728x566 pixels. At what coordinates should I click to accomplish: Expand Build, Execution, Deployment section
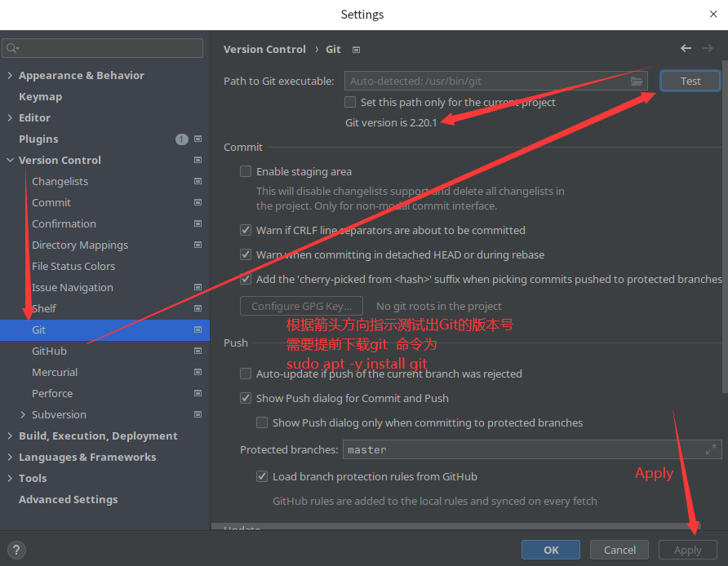tap(10, 436)
